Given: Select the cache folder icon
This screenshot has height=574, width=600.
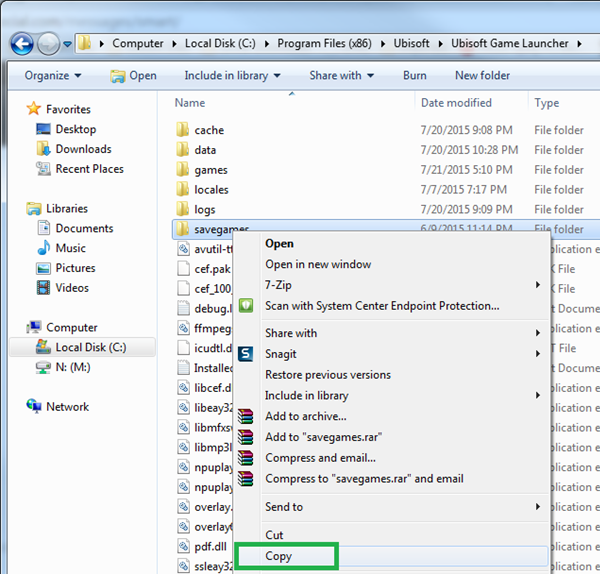Looking at the screenshot, I should pos(183,130).
